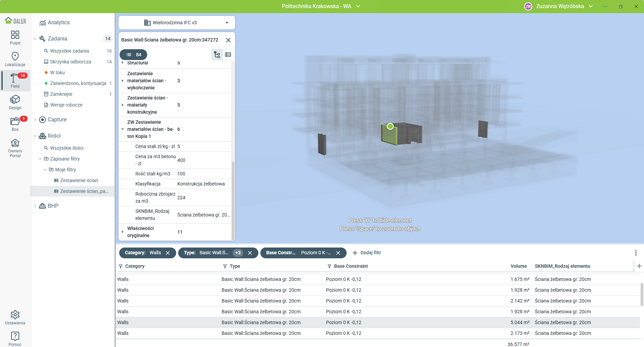
Task: Close the Basic Wall properties panel
Action: [x=228, y=40]
